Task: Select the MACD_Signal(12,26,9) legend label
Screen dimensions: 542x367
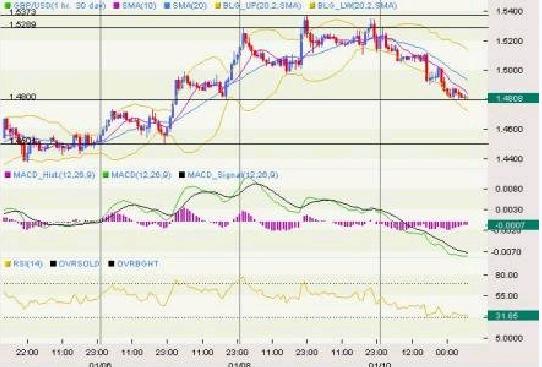Action: (233, 175)
